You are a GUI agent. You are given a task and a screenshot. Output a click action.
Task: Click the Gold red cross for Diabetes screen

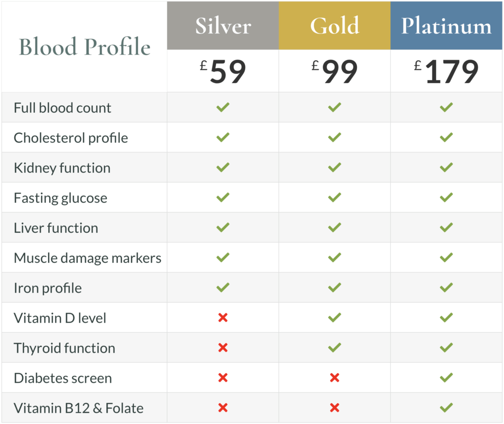pos(335,378)
